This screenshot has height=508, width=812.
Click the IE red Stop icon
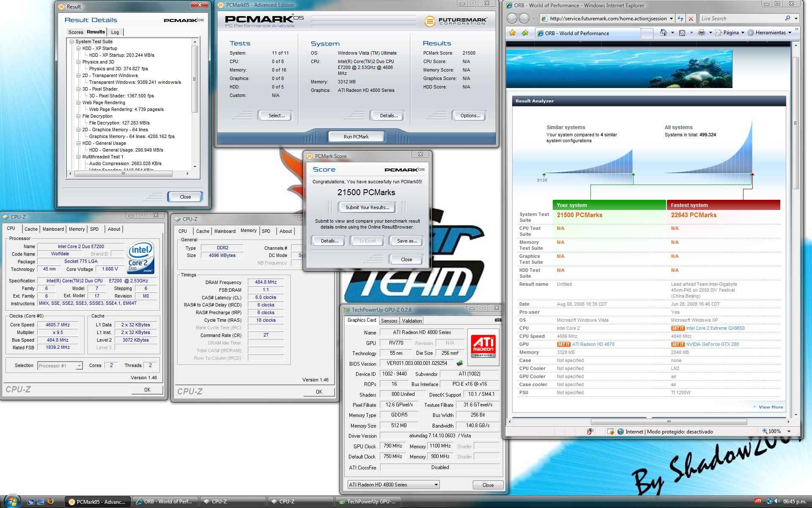[691, 19]
